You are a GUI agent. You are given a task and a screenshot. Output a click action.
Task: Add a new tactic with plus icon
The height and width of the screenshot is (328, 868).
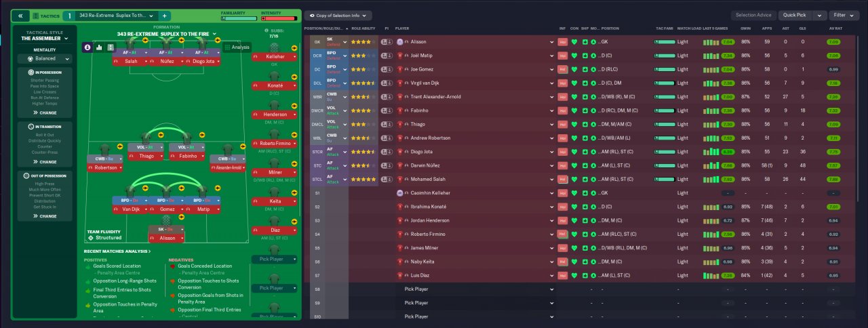[x=165, y=15]
